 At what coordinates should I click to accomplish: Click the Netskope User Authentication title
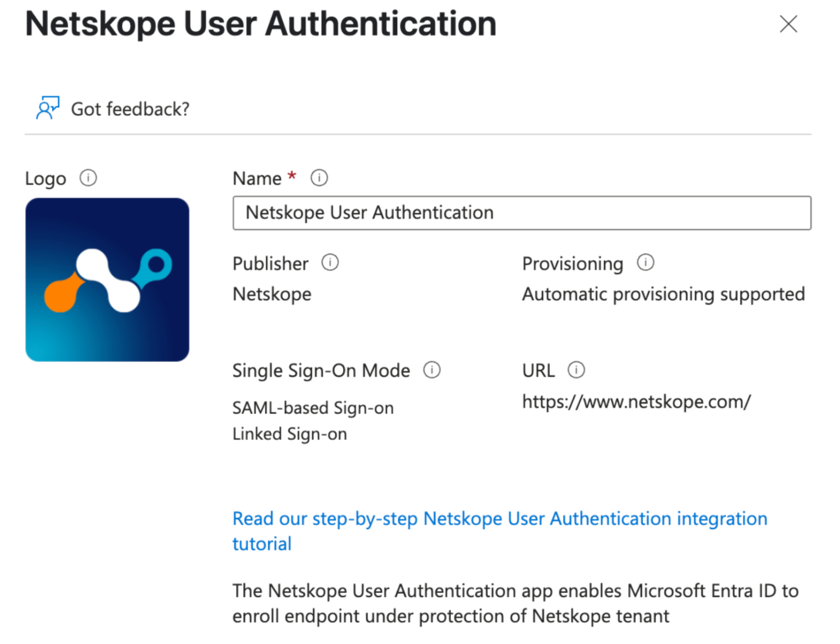(x=261, y=24)
